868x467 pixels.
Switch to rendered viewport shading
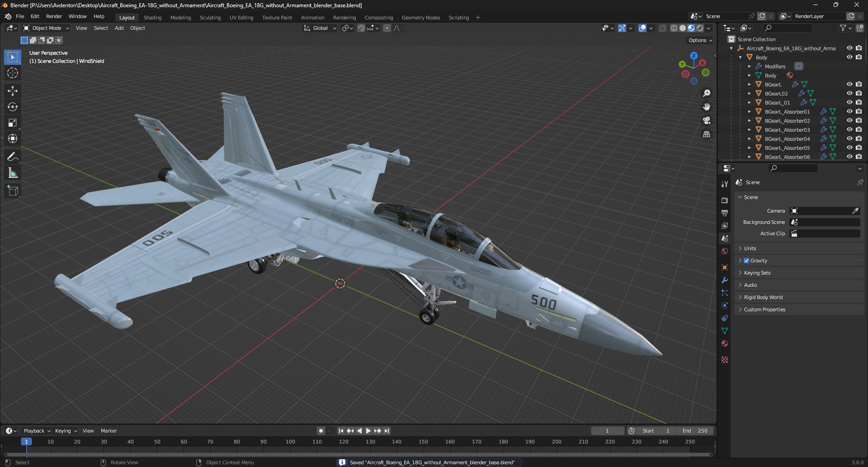[x=700, y=28]
